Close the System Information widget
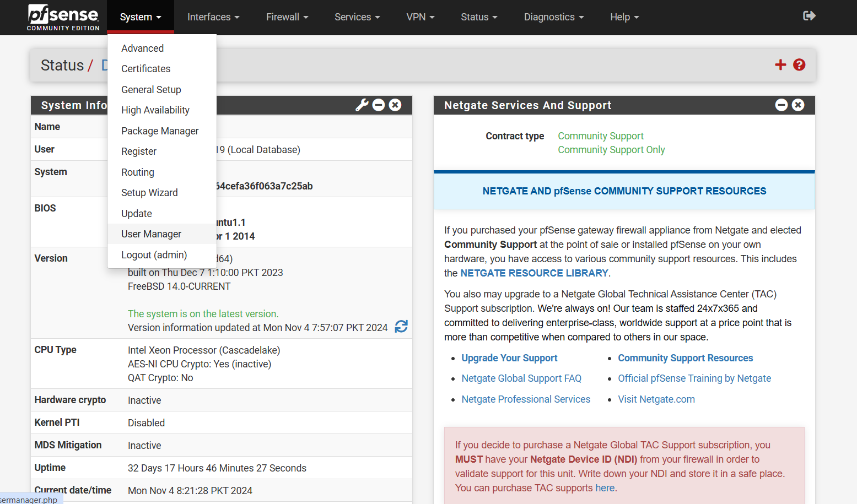 coord(395,105)
